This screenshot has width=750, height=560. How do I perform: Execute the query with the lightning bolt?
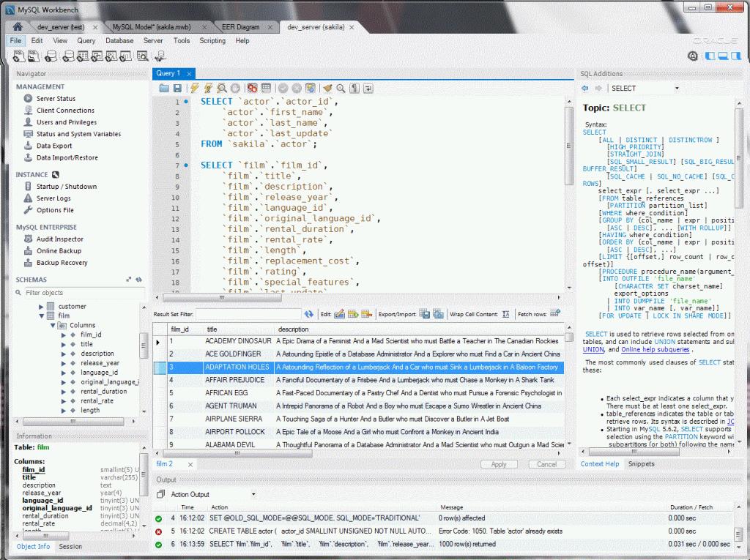pos(194,88)
